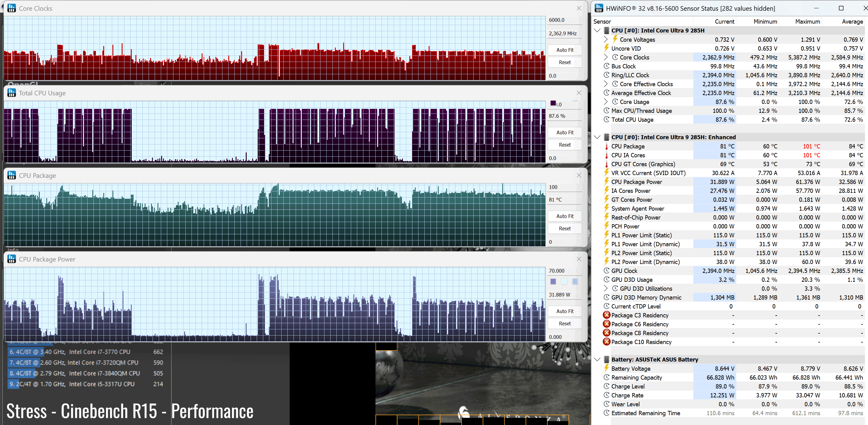868x425 pixels.
Task: Expand the Core Voltages sensor row
Action: point(606,40)
